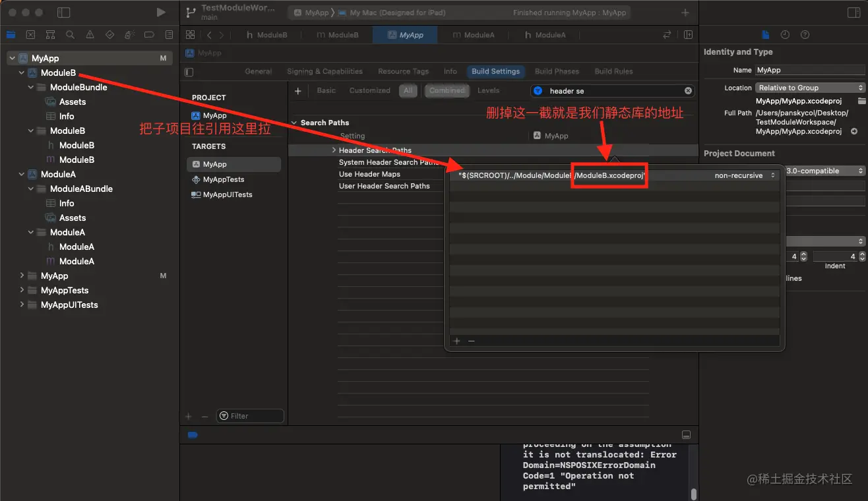Select the Assets item under ModuleBundle

coord(73,102)
